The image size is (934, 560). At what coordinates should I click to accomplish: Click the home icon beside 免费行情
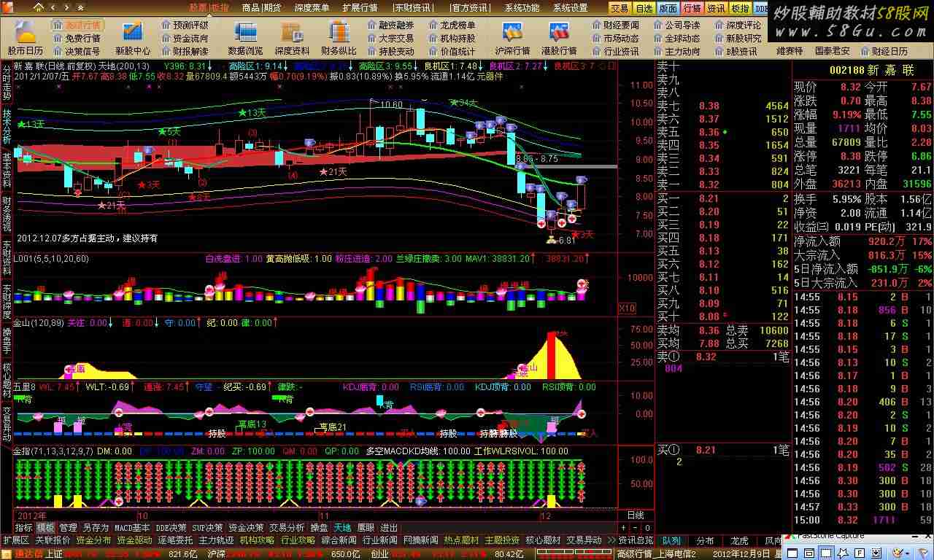coord(58,38)
